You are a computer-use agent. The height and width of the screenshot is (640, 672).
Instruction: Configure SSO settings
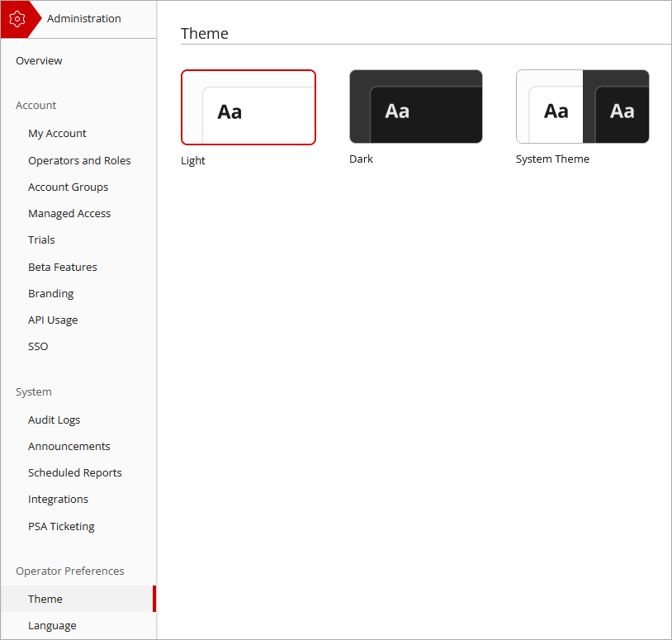pyautogui.click(x=37, y=346)
